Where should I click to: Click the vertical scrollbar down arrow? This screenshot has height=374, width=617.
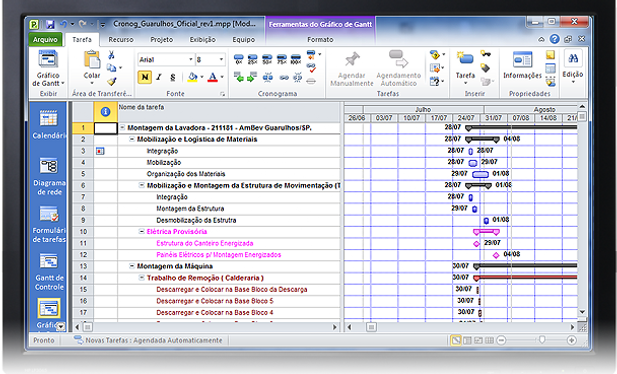pos(582,312)
